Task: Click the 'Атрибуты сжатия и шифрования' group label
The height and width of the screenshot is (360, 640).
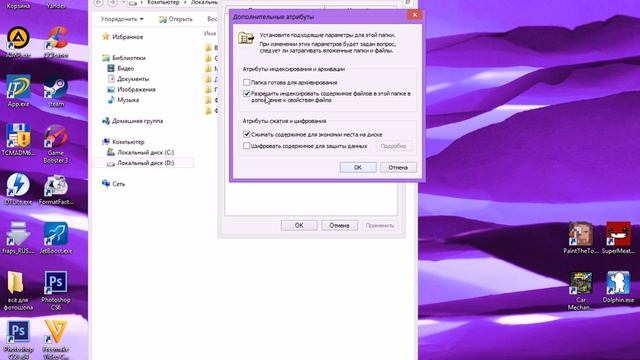Action: click(x=284, y=121)
